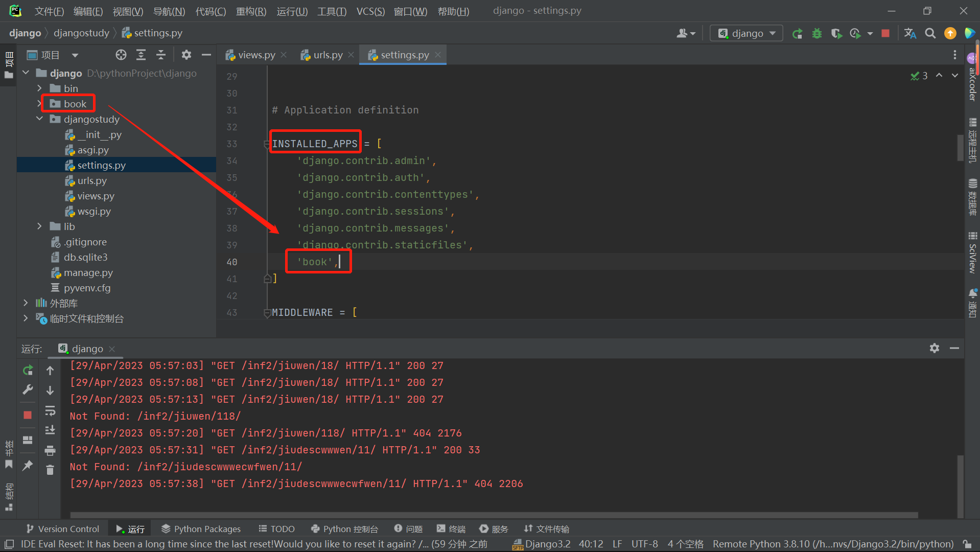
Task: Expand 临时文件和控制台 node
Action: [x=26, y=318]
